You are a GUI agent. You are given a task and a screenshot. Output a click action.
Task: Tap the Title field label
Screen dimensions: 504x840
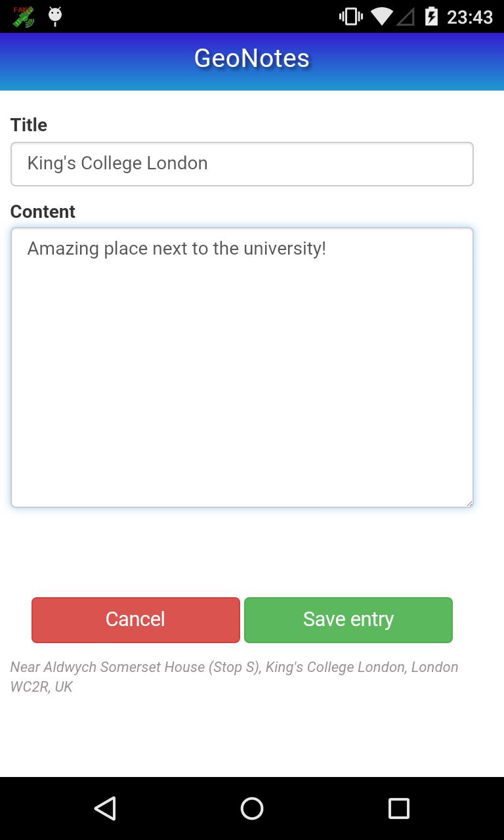pos(29,125)
